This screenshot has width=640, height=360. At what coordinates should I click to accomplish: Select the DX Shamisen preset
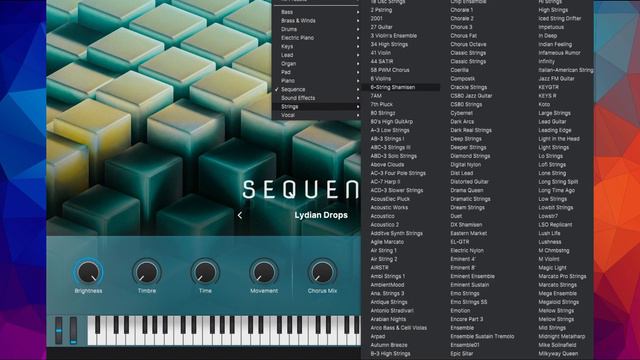tap(466, 225)
